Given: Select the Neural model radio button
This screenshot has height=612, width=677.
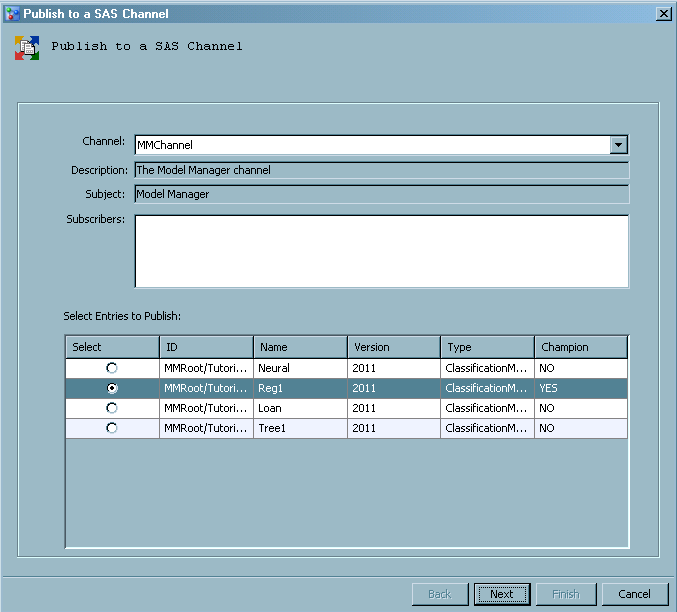Looking at the screenshot, I should [x=111, y=368].
